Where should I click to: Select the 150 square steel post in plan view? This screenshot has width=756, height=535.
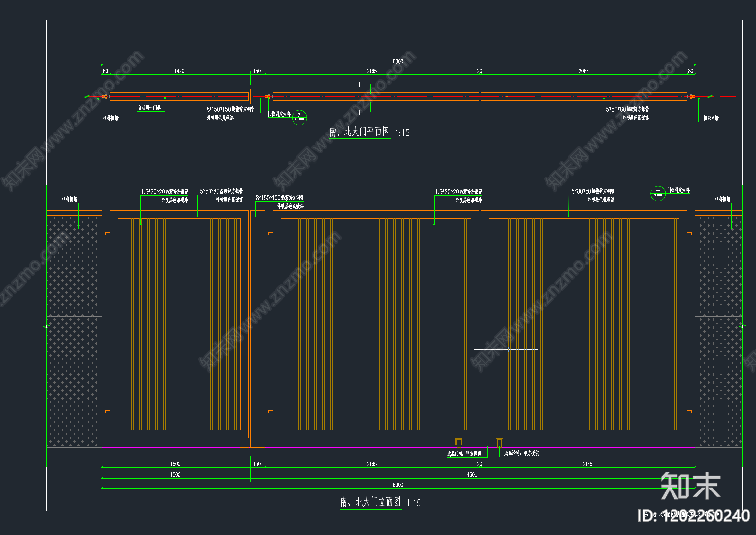point(257,96)
